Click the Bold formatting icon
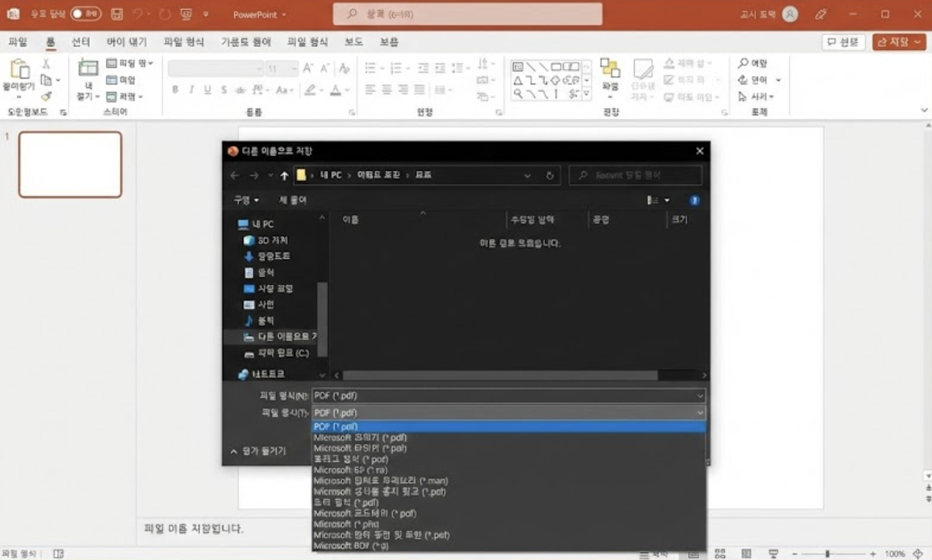Viewport: 932px width, 560px height. 176,90
